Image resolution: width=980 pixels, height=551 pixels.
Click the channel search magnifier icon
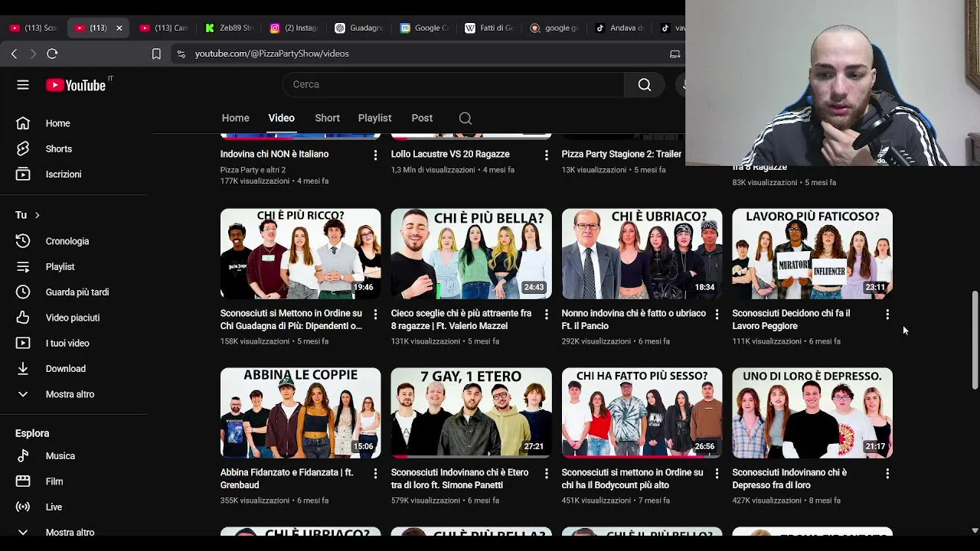465,119
